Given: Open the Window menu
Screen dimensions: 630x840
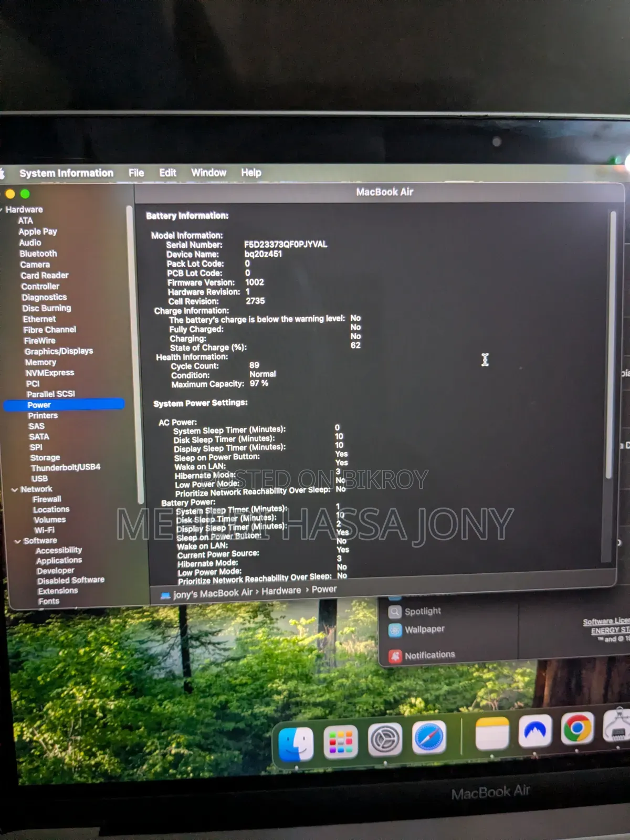Looking at the screenshot, I should click(208, 173).
